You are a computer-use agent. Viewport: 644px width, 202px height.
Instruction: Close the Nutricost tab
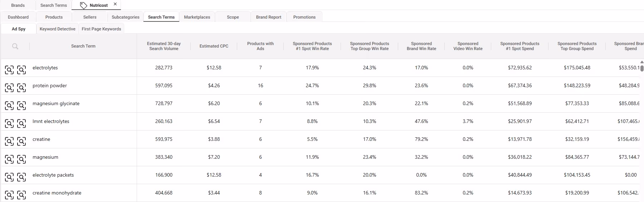click(115, 4)
